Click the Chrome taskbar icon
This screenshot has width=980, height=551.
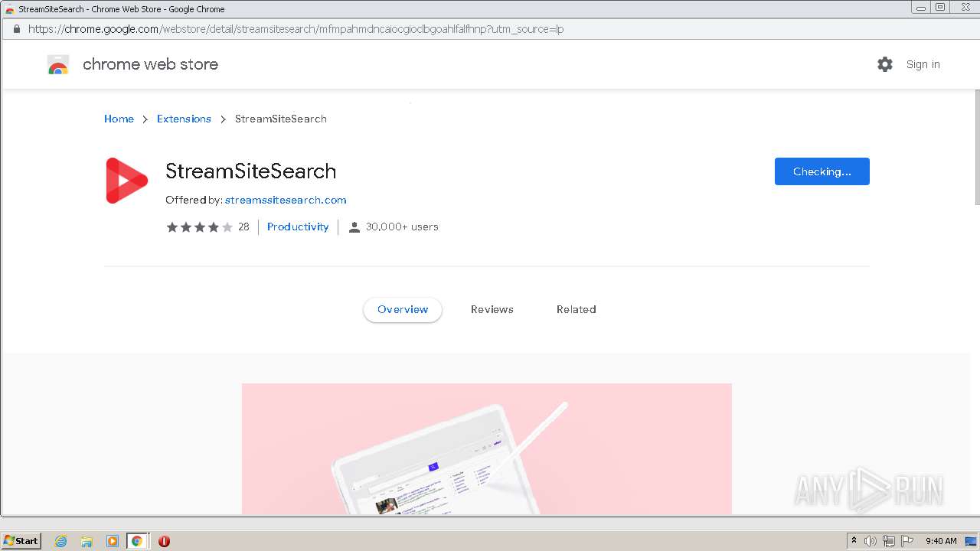[137, 541]
